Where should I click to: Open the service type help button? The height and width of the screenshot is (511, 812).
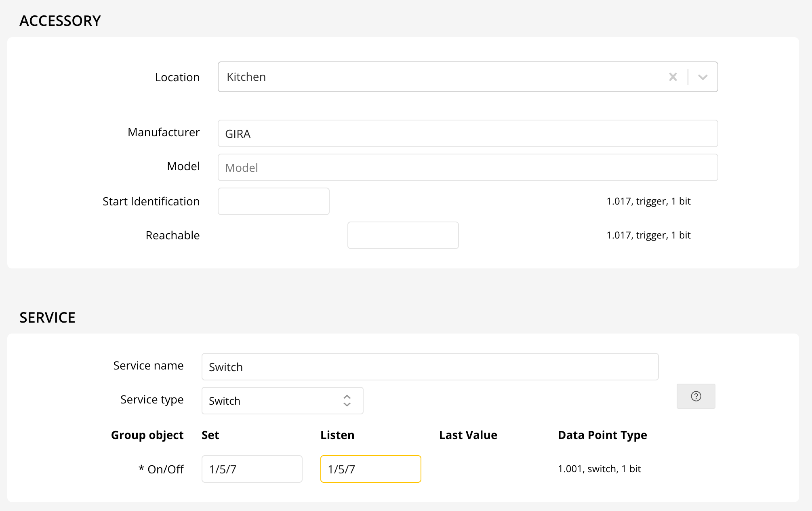point(696,396)
